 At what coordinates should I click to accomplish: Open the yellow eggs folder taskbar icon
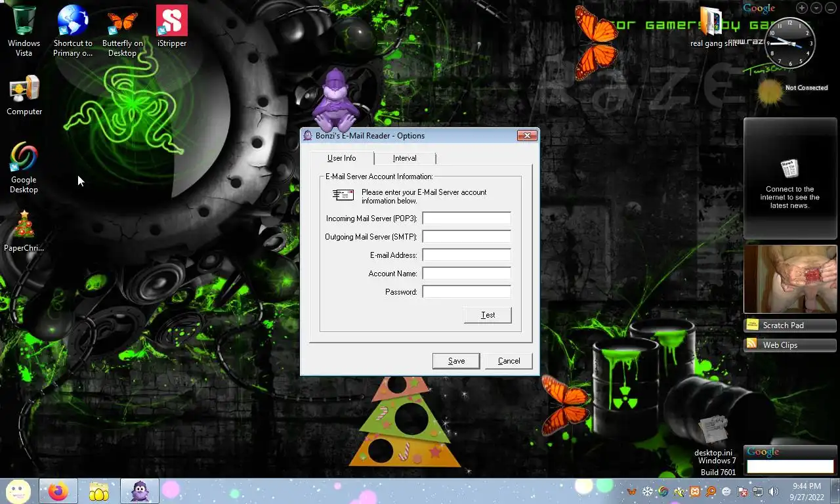pos(98,491)
